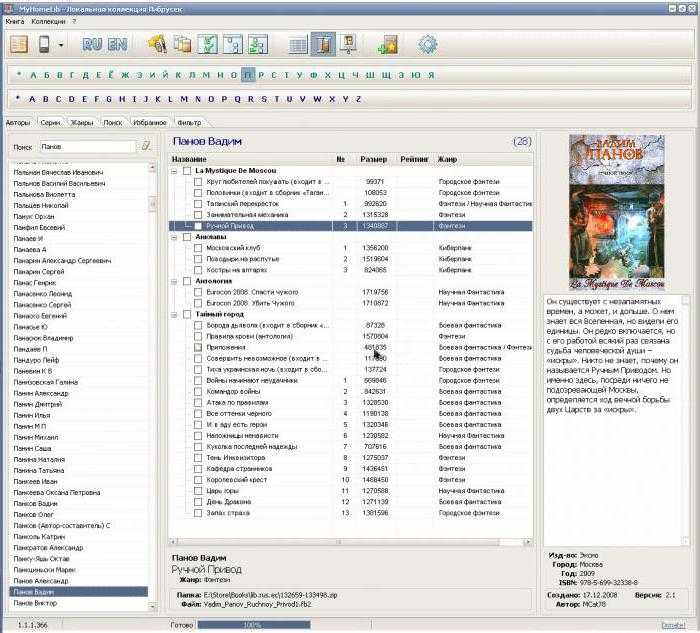Click the copy documents icon in toolbar
The height and width of the screenshot is (633, 700).
click(x=182, y=44)
